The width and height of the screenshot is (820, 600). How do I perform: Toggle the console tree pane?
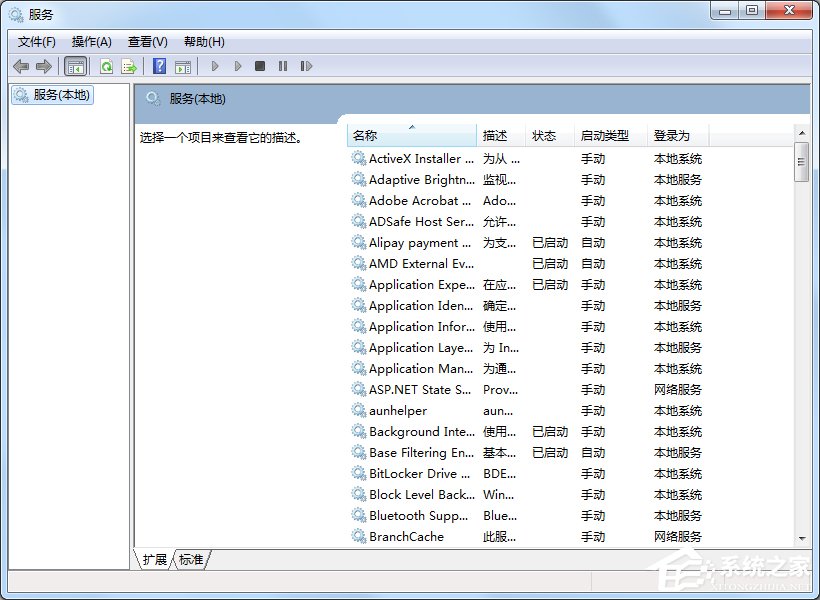click(76, 66)
